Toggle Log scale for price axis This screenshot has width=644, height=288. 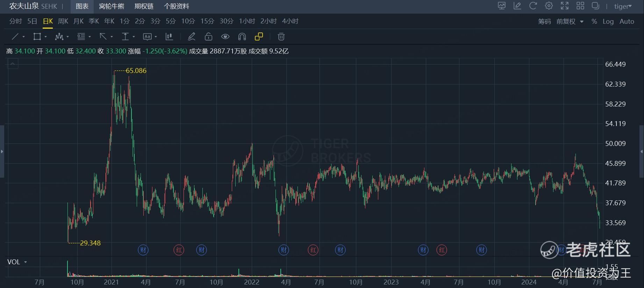coord(608,21)
